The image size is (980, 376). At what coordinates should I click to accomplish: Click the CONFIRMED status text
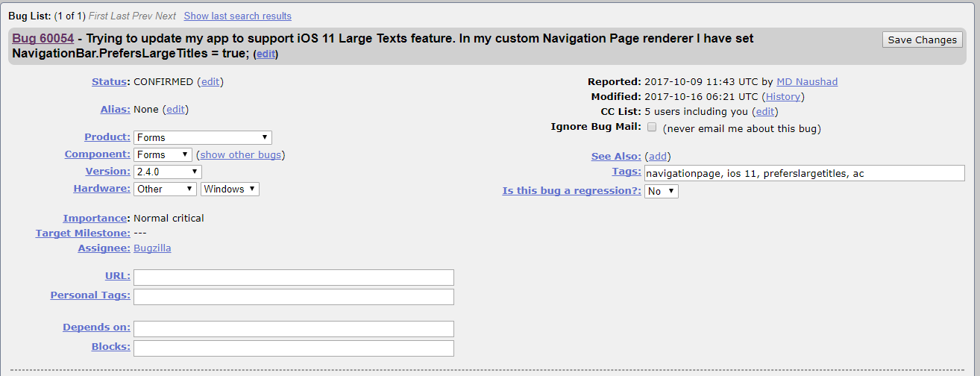pos(163,81)
